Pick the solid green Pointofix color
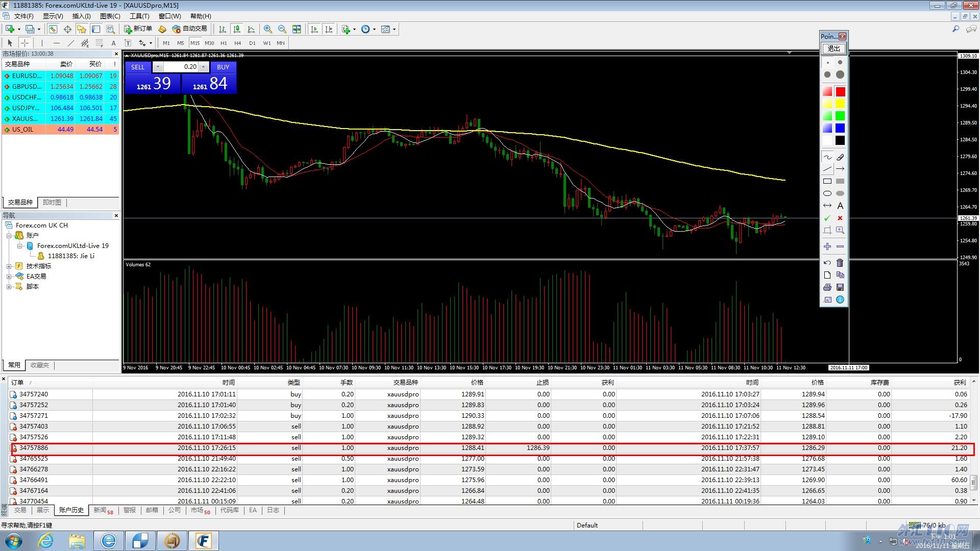 840,116
